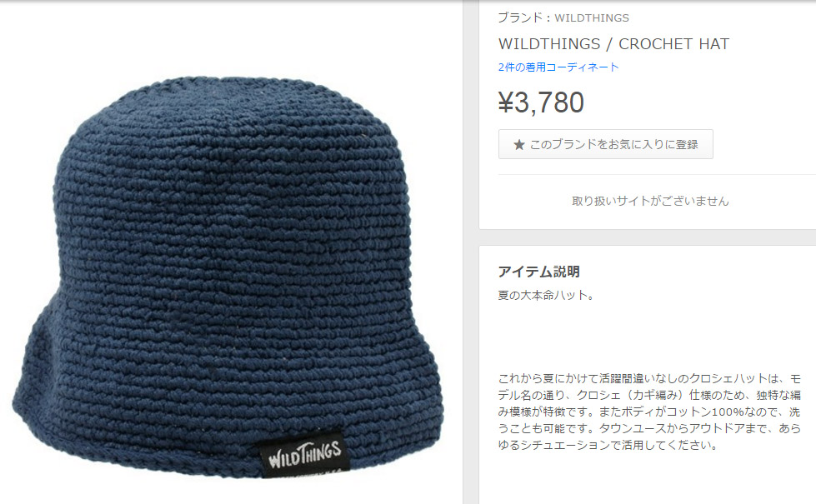
Task: Click the 夏の大本命ハット。 text line
Action: point(546,296)
